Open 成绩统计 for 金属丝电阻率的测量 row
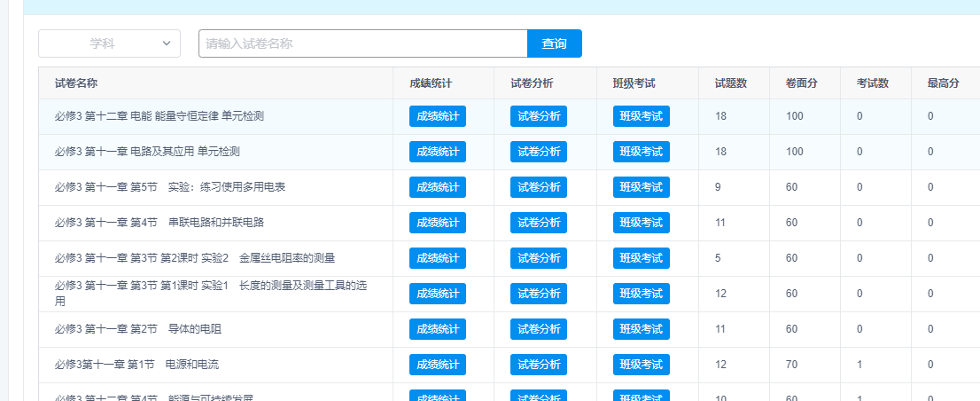The width and height of the screenshot is (980, 401). (438, 258)
